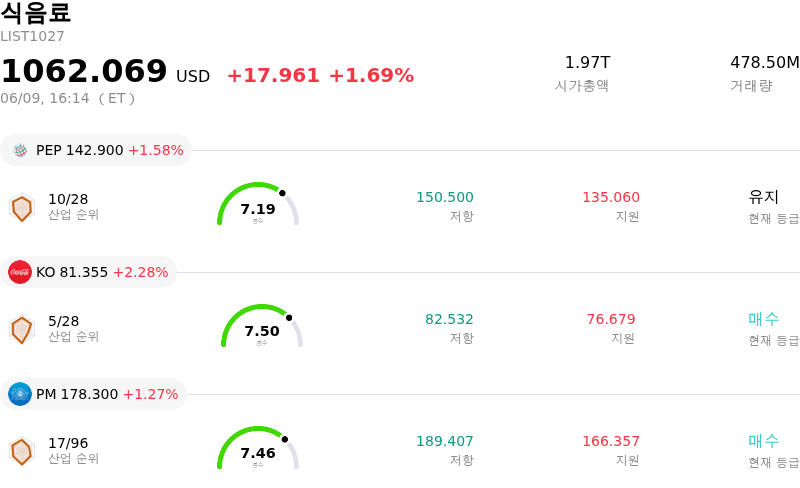The image size is (800, 488).
Task: Click the PM 7.46 score gauge
Action: tap(258, 448)
